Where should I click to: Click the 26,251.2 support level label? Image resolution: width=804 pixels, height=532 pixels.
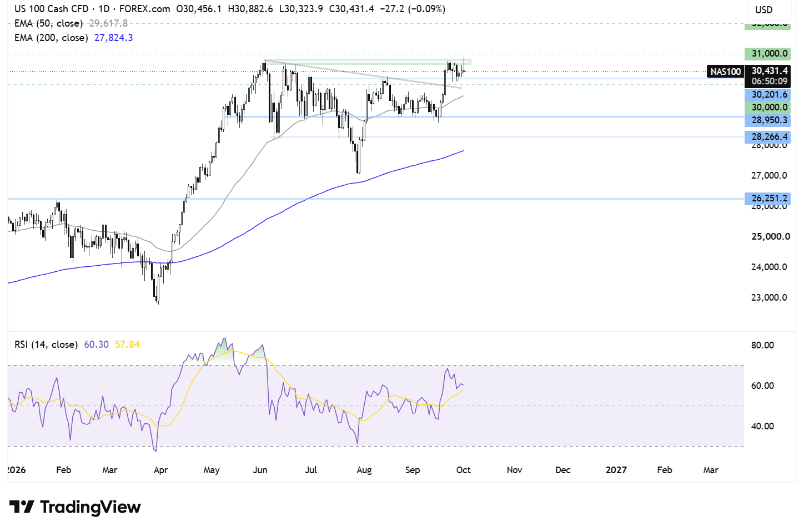point(768,198)
